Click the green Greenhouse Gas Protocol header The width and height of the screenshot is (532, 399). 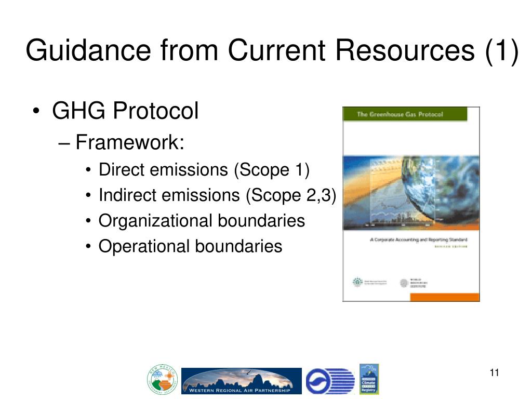[405, 114]
